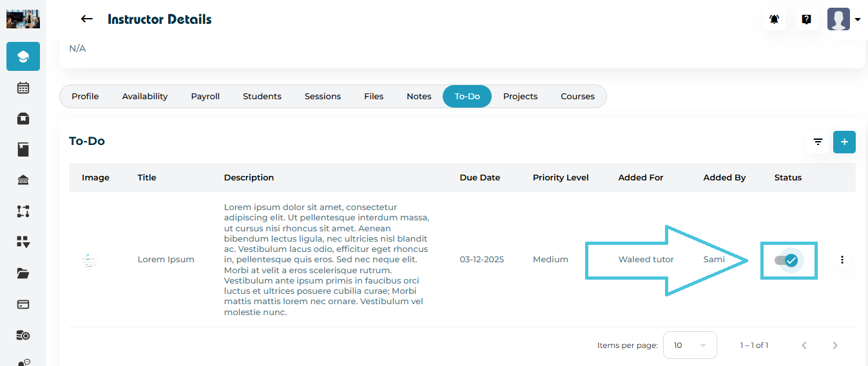This screenshot has width=868, height=366.
Task: Click the plus button to add To-Do
Action: [x=844, y=142]
